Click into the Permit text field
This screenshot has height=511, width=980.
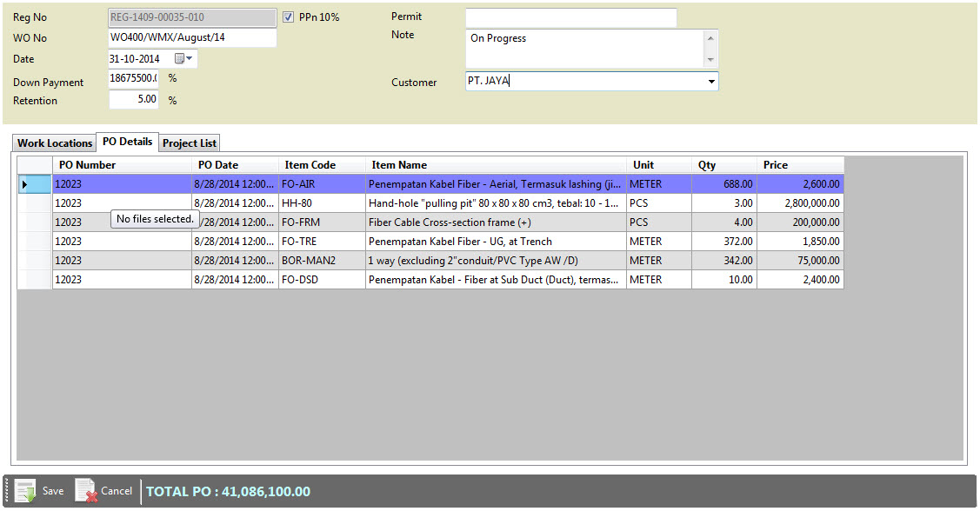point(570,18)
